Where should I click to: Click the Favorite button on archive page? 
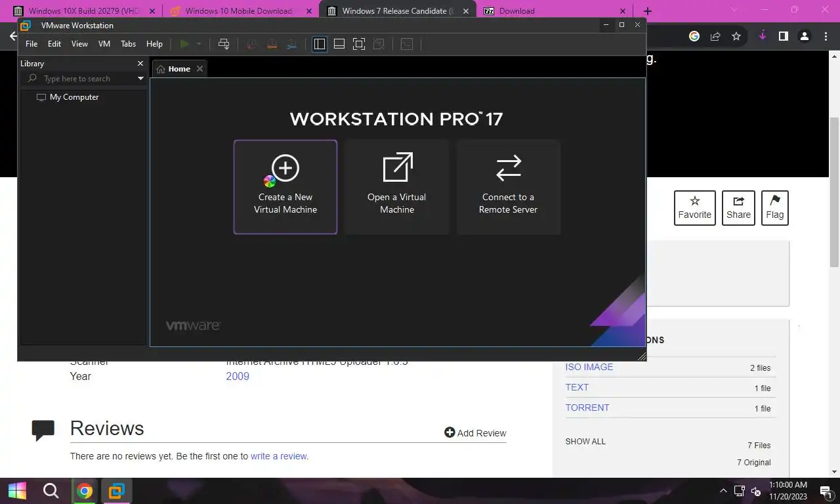pos(694,208)
